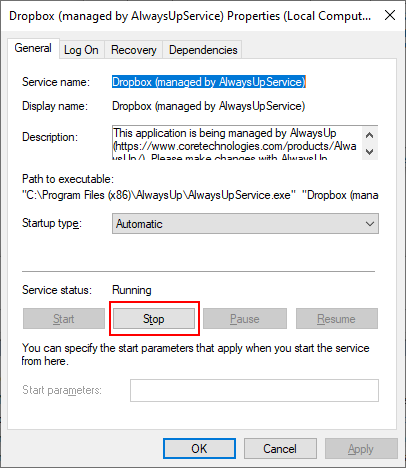406x468 pixels.
Task: Click the greyed-out Apply button
Action: point(361,449)
